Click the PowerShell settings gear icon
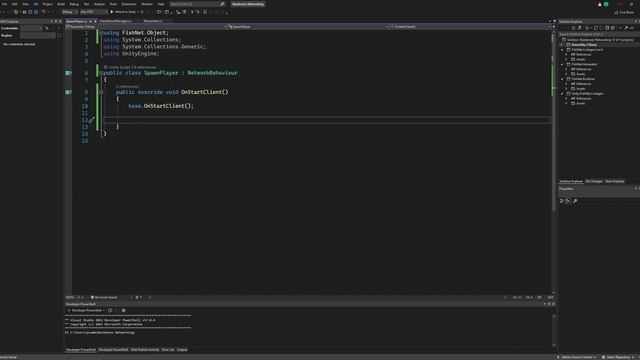Viewport: 640px width, 360px height. point(124,311)
